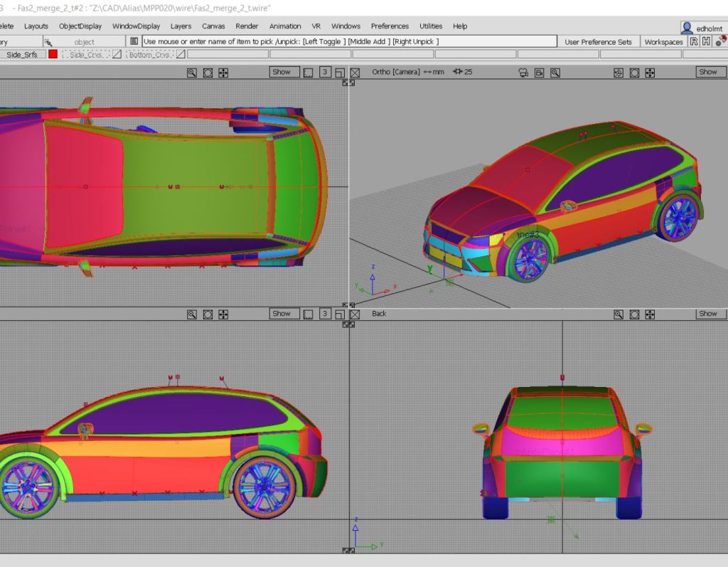Click bookmark camera icon in Ortho window header
Screen dimensions: 728x567
(539, 73)
